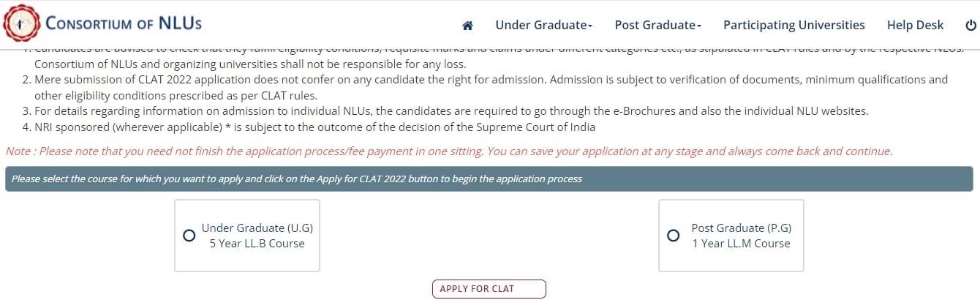Go to the home page icon

(468, 26)
